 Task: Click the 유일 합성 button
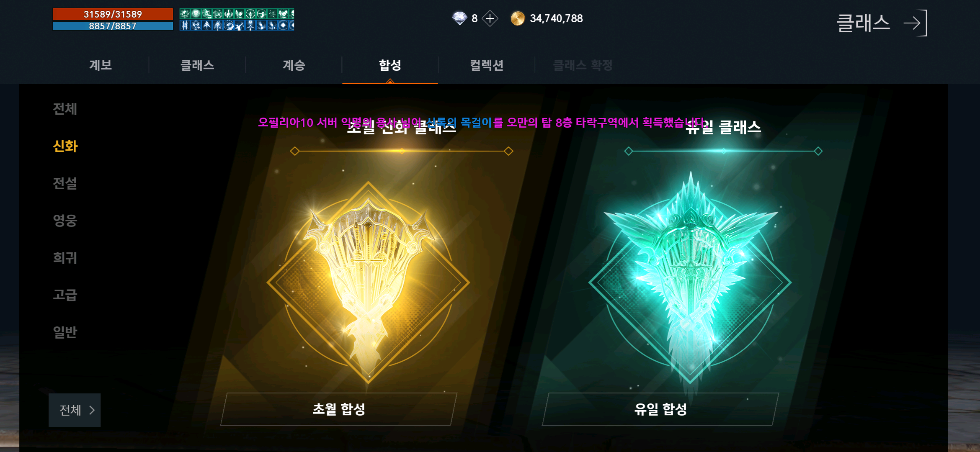(660, 409)
